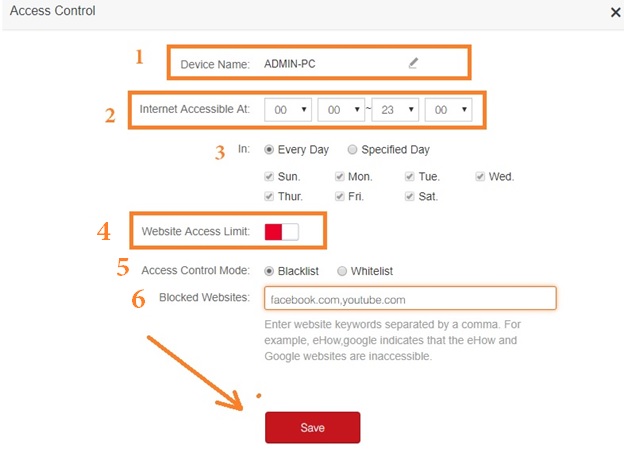Open the start minute dropdown
624x453 pixels.
(x=341, y=109)
